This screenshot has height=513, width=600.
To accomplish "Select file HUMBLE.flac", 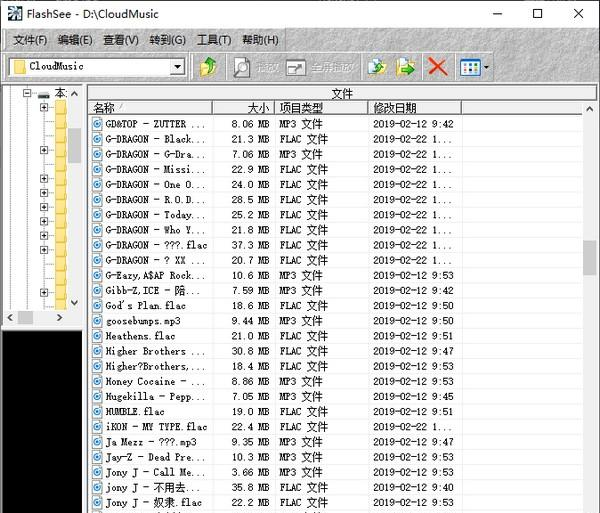I will click(135, 412).
